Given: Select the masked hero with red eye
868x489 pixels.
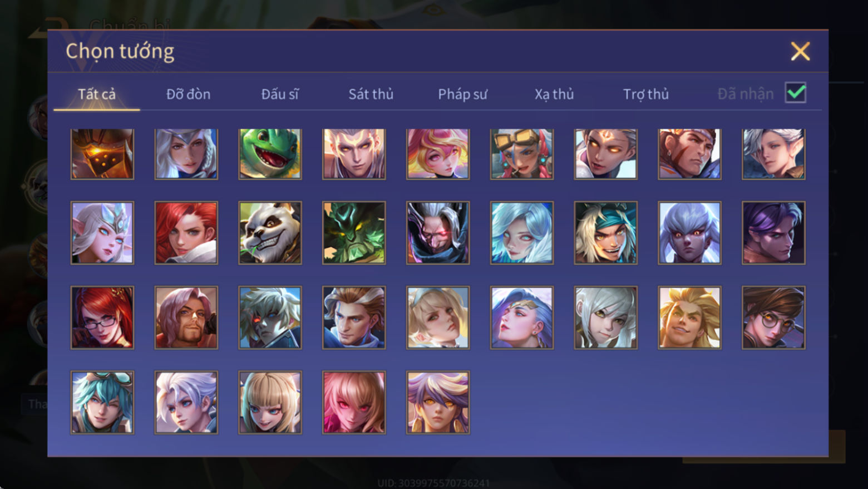Looking at the screenshot, I should click(x=438, y=233).
